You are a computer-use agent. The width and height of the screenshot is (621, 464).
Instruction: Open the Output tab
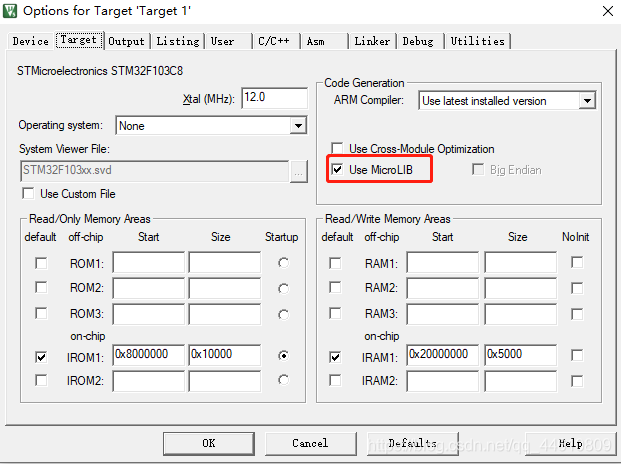(x=126, y=41)
